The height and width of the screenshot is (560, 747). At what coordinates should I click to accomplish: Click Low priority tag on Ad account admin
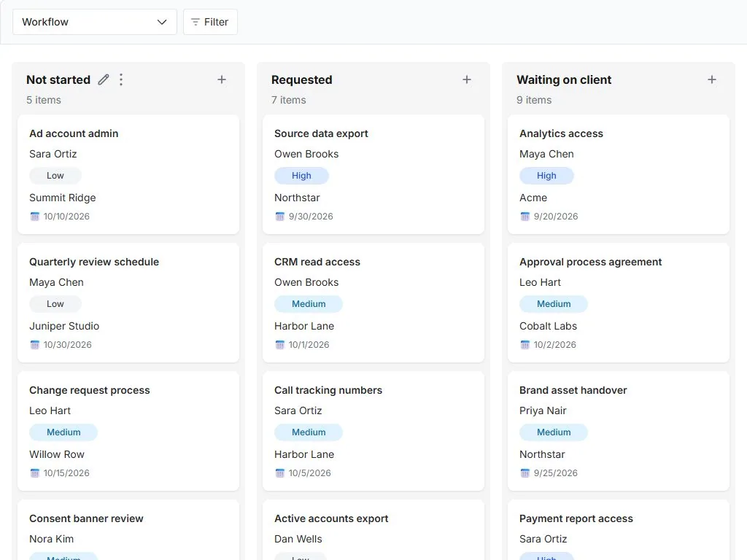tap(55, 176)
